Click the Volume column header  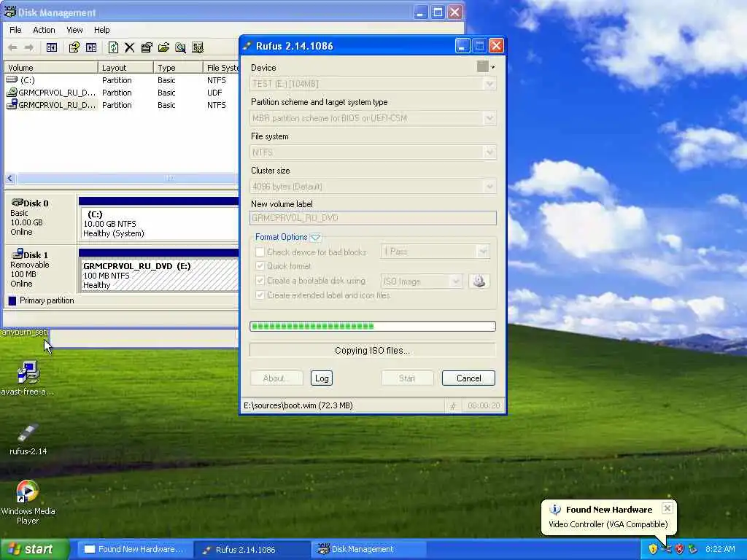pyautogui.click(x=51, y=68)
